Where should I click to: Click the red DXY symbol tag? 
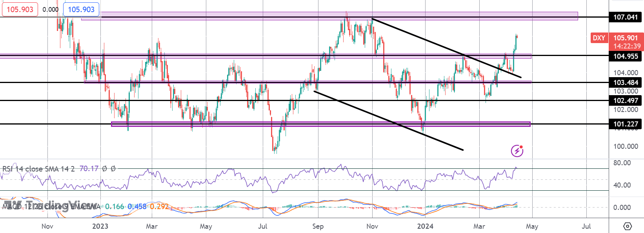599,38
